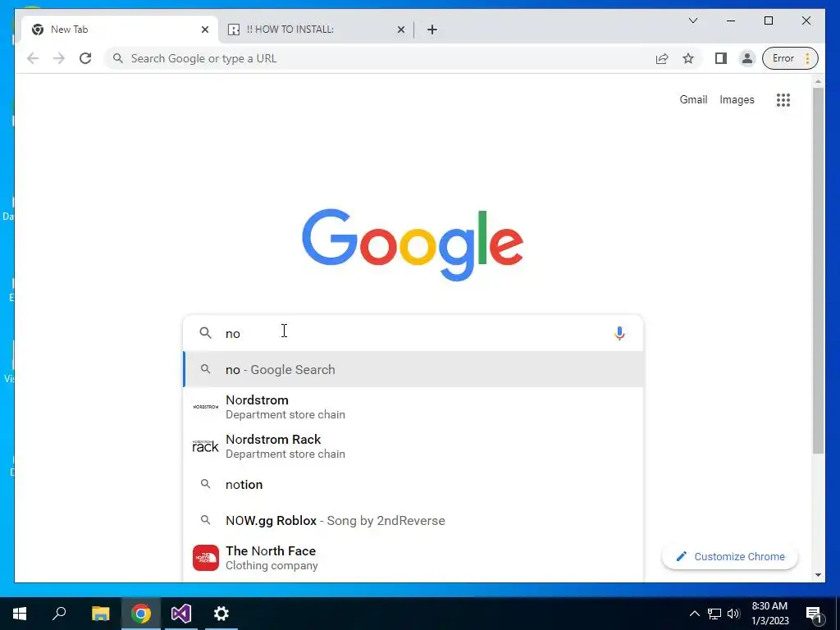Open the Windows Start menu
The width and height of the screenshot is (840, 630).
[20, 614]
